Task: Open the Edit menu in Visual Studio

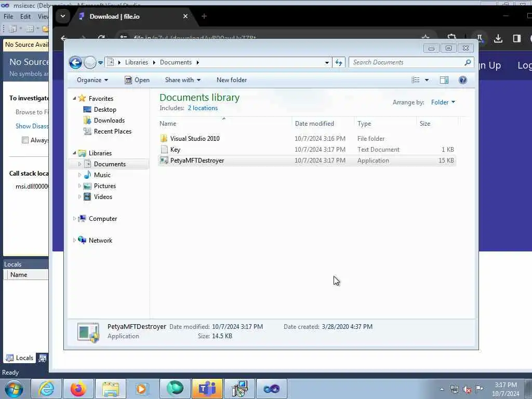Action: pyautogui.click(x=25, y=16)
